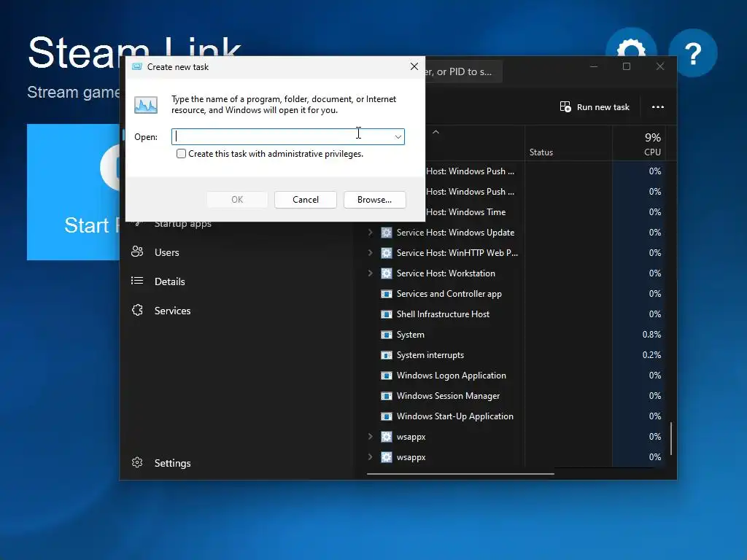Click the Settings gear icon in sidebar
Screen dimensions: 747x560
(137, 462)
